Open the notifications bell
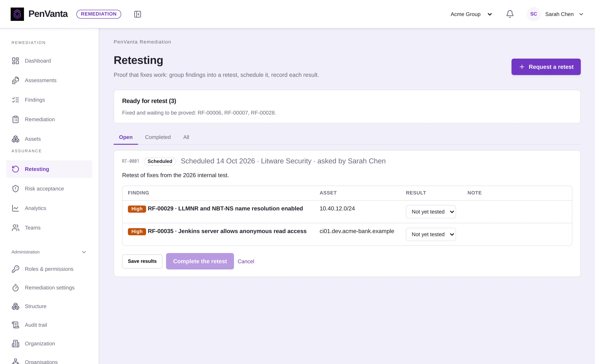 click(x=510, y=14)
